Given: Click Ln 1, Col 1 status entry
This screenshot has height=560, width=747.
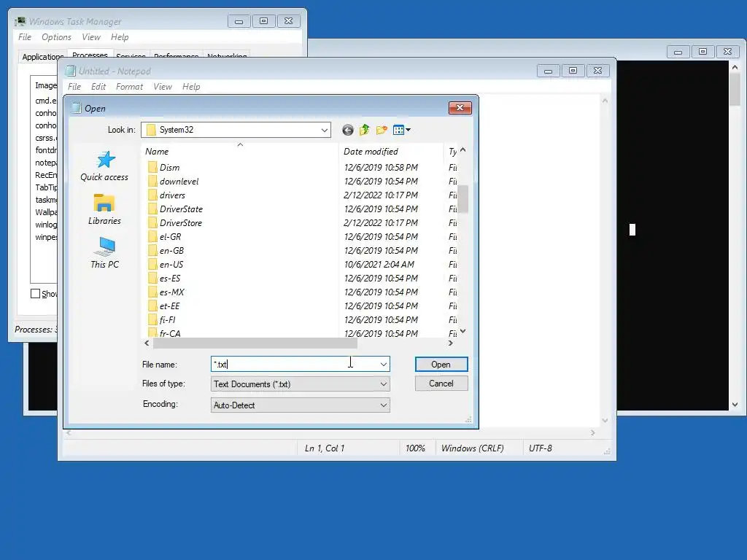Looking at the screenshot, I should [x=325, y=448].
